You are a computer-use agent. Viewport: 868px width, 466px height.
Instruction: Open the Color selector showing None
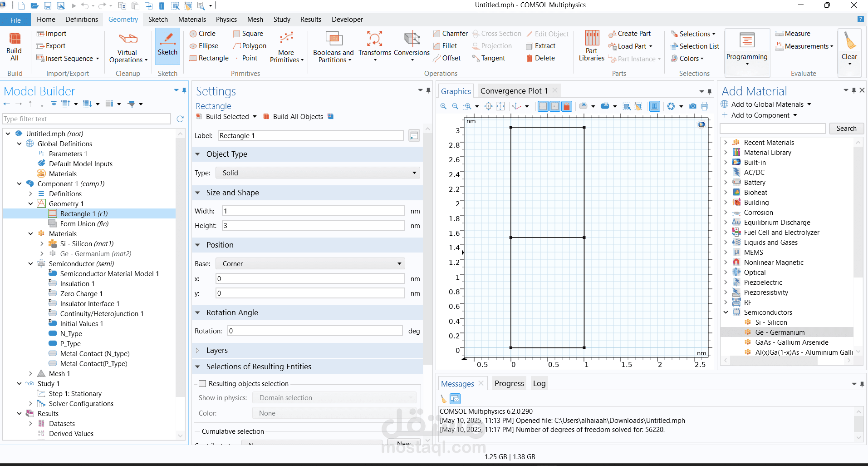(334, 413)
